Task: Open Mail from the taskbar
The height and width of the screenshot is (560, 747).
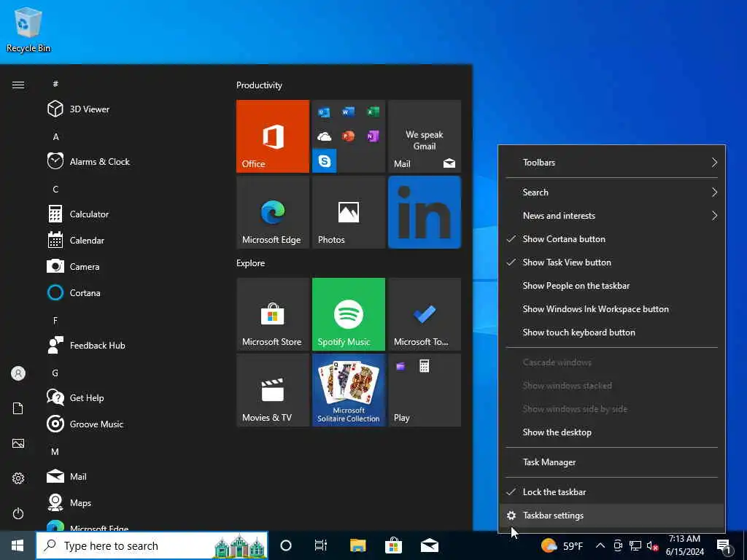Action: click(429, 545)
